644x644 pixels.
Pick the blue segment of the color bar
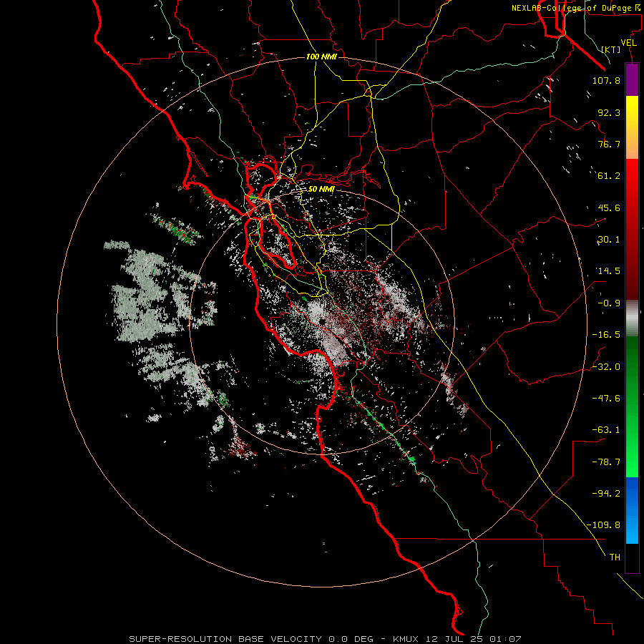pyautogui.click(x=632, y=510)
